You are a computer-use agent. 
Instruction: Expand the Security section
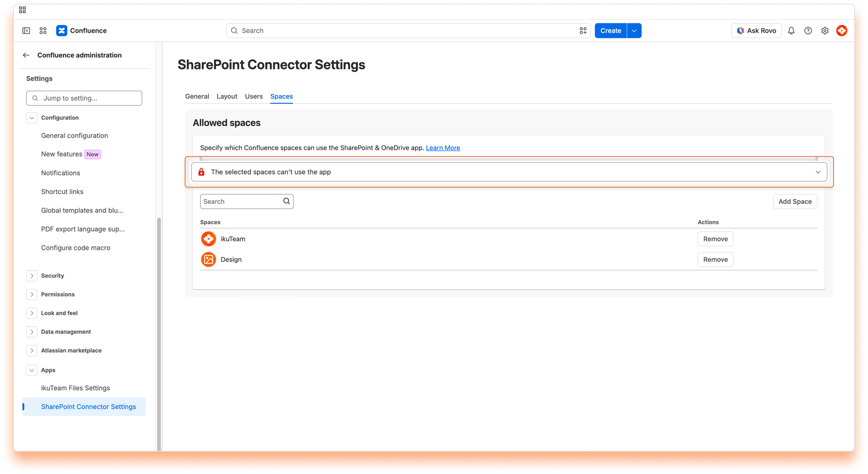(32, 276)
